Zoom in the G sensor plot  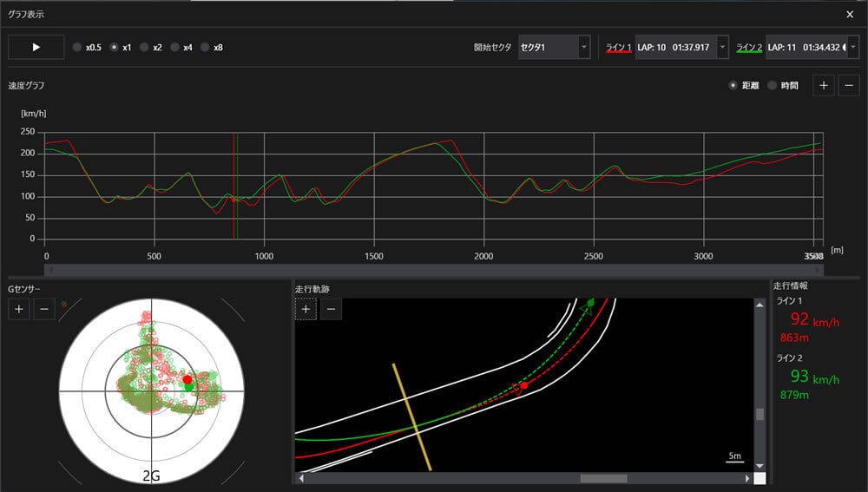19,308
